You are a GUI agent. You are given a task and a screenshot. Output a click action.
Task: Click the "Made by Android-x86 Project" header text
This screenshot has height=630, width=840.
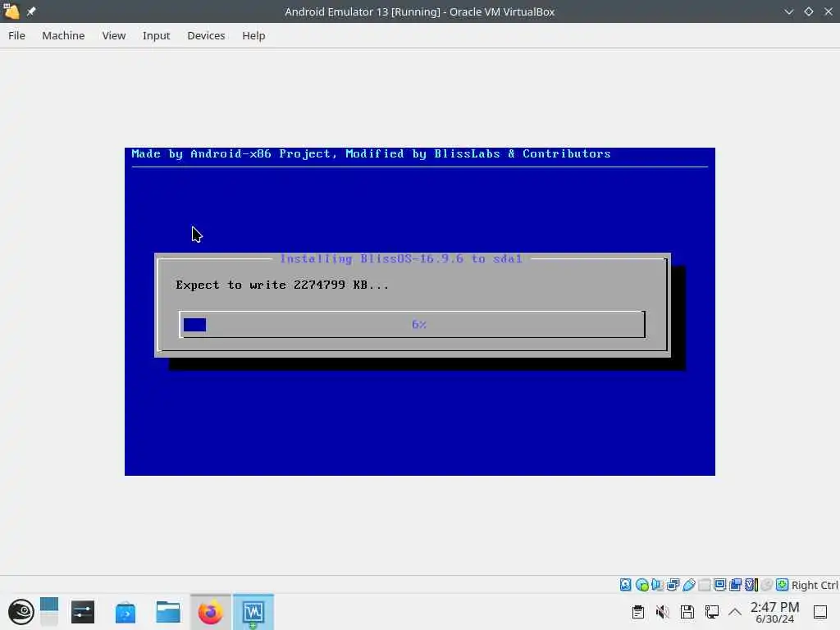pyautogui.click(x=234, y=153)
